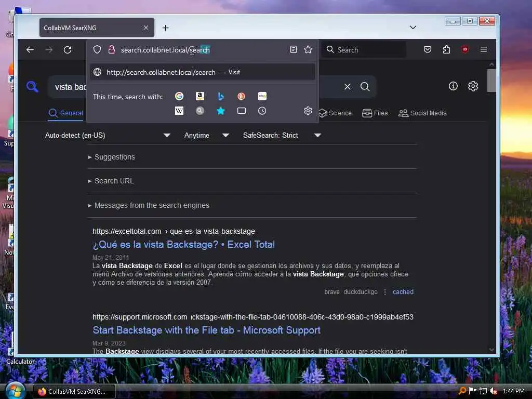Select the CollabVM SearXNG browser tab
Screen dimensions: 532x399
(97, 28)
